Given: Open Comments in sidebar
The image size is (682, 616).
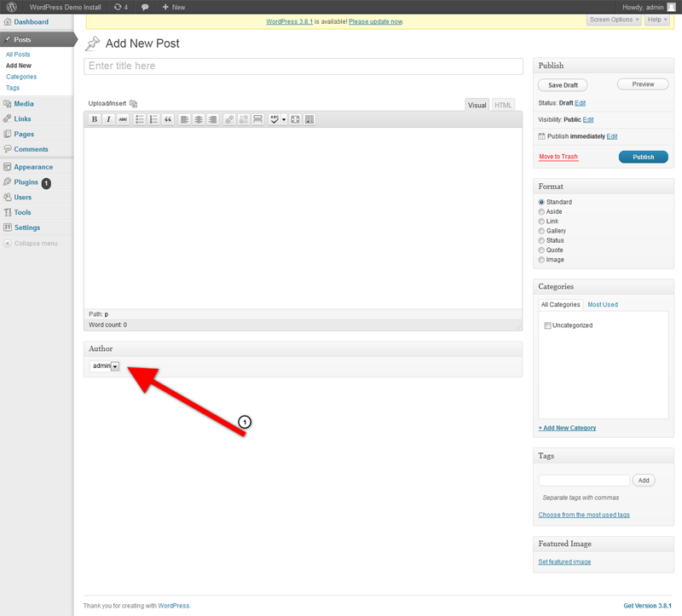Looking at the screenshot, I should (31, 149).
